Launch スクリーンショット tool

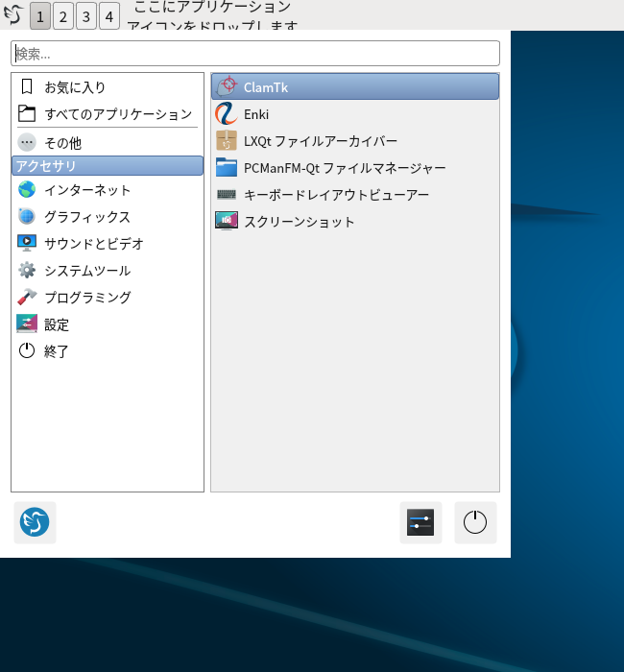click(x=355, y=222)
